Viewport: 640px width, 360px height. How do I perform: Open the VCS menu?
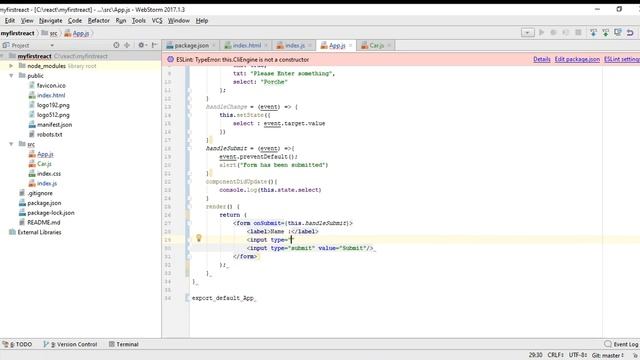[157, 20]
